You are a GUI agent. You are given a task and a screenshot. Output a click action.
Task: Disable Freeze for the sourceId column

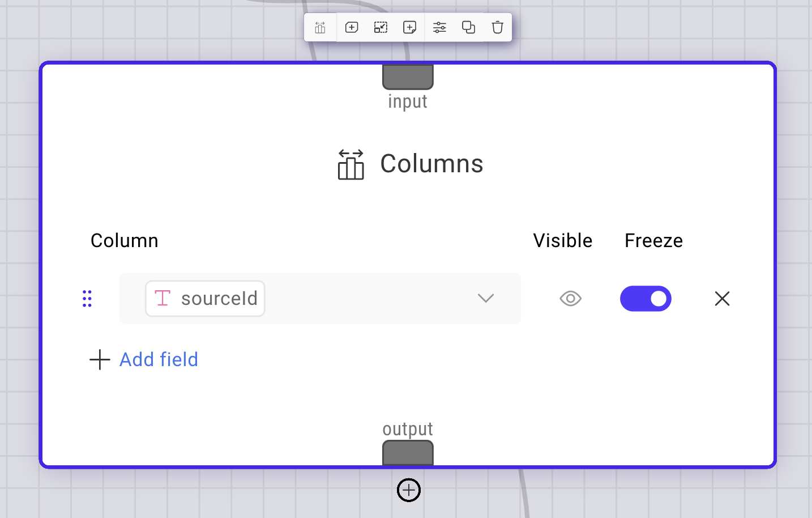tap(646, 298)
